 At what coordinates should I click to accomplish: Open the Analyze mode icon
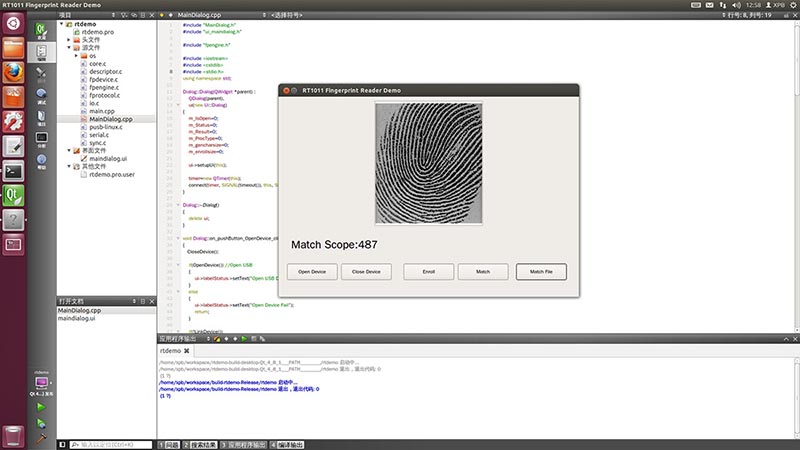coord(41,139)
